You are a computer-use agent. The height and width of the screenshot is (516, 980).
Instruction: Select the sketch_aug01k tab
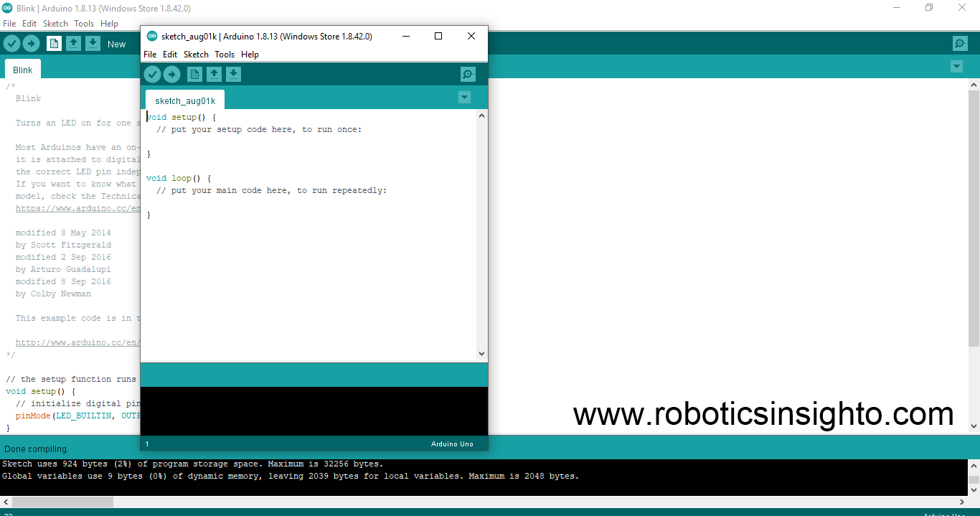(x=184, y=100)
